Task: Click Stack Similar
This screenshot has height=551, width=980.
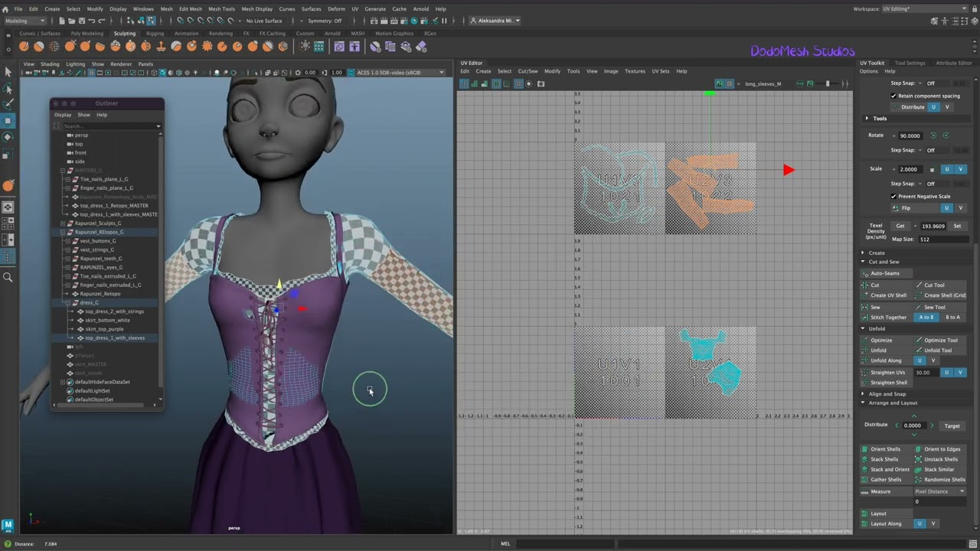Action: [x=939, y=469]
